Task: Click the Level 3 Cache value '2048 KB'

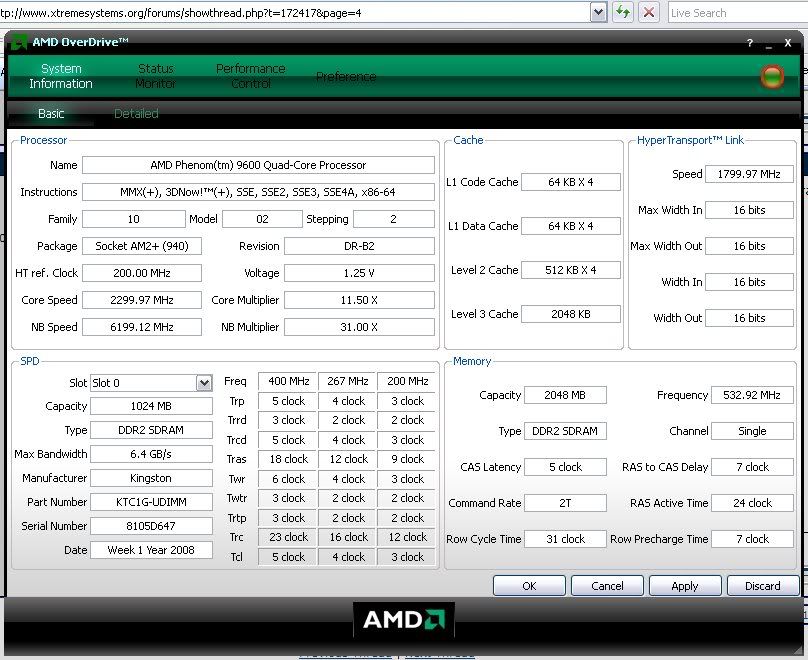Action: pyautogui.click(x=571, y=314)
